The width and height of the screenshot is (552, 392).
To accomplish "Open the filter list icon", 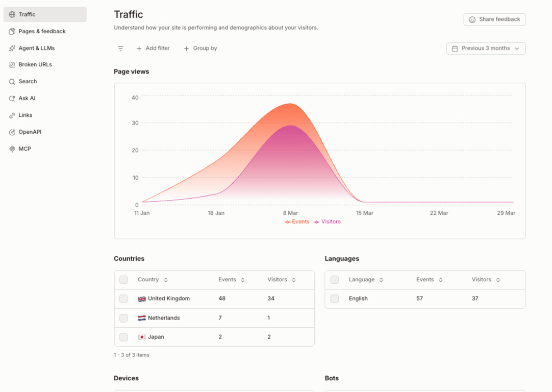I will 120,48.
